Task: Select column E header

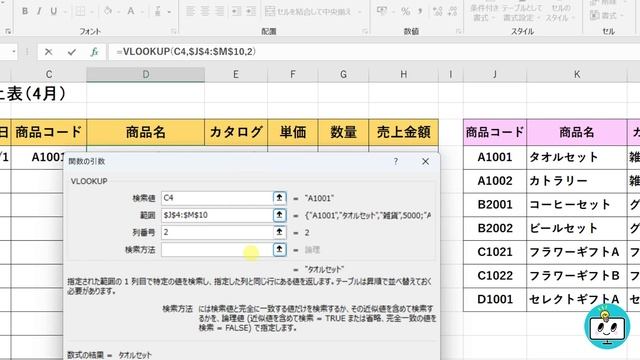Action: coord(236,75)
